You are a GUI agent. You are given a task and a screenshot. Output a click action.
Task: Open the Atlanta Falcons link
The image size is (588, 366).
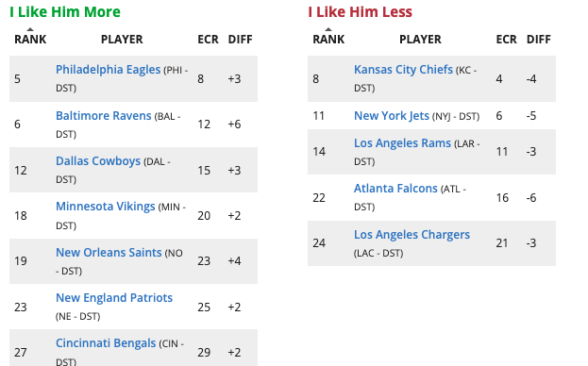395,189
